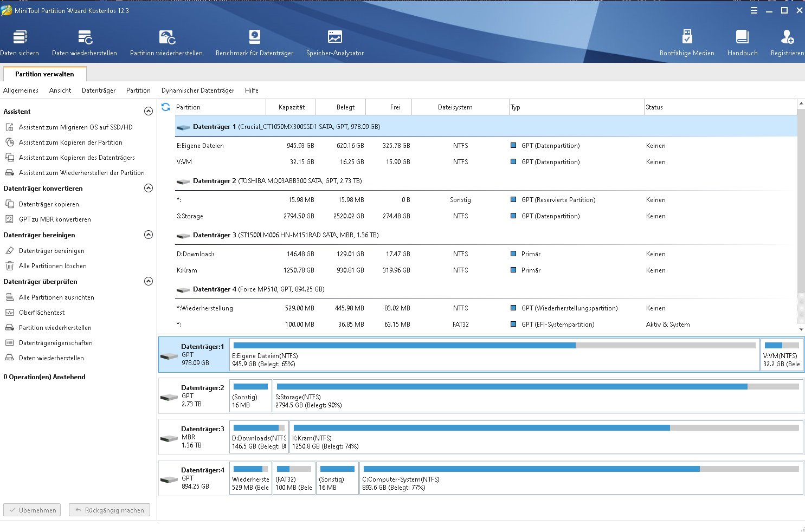The height and width of the screenshot is (532, 805).
Task: Select the K:Kram partition row
Action: click(486, 270)
